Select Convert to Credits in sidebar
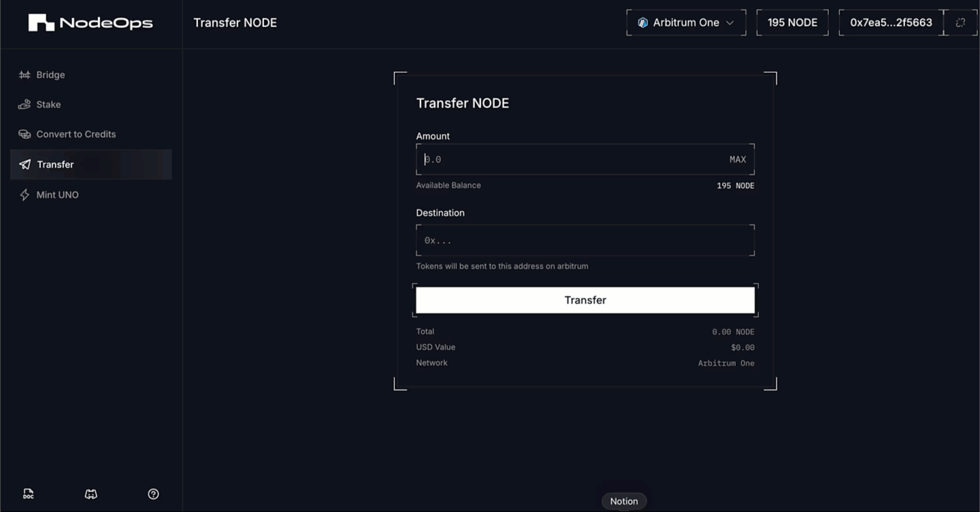 pos(91,134)
